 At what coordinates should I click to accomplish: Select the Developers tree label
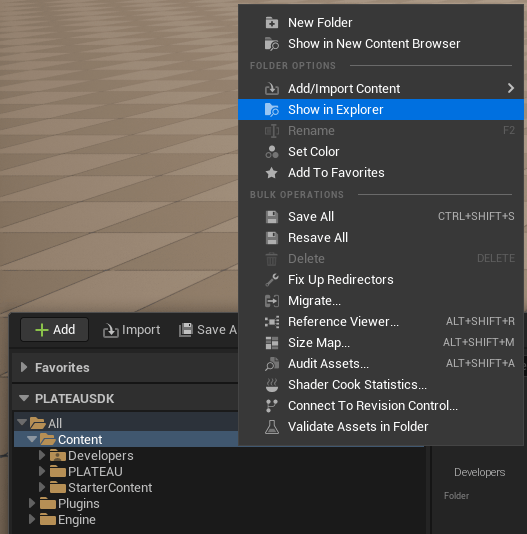(x=101, y=456)
